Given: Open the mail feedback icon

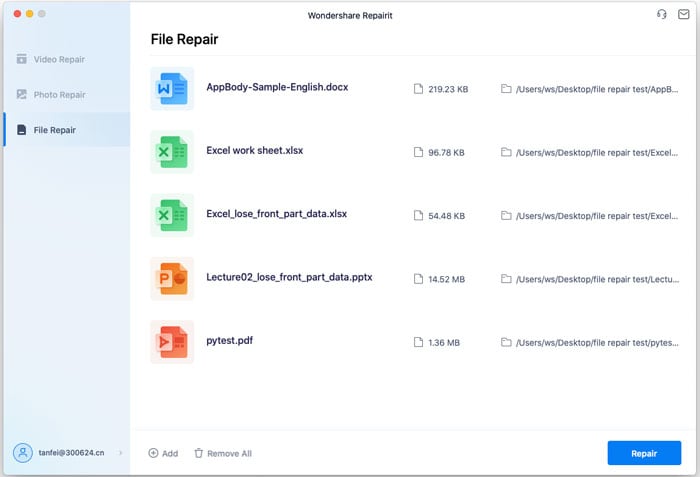Looking at the screenshot, I should (x=683, y=14).
